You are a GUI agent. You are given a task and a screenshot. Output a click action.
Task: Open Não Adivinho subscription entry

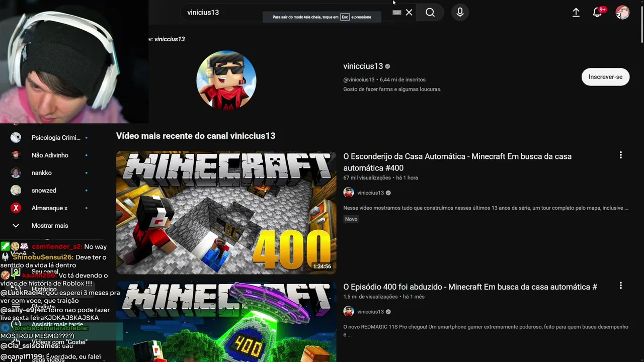pyautogui.click(x=49, y=155)
